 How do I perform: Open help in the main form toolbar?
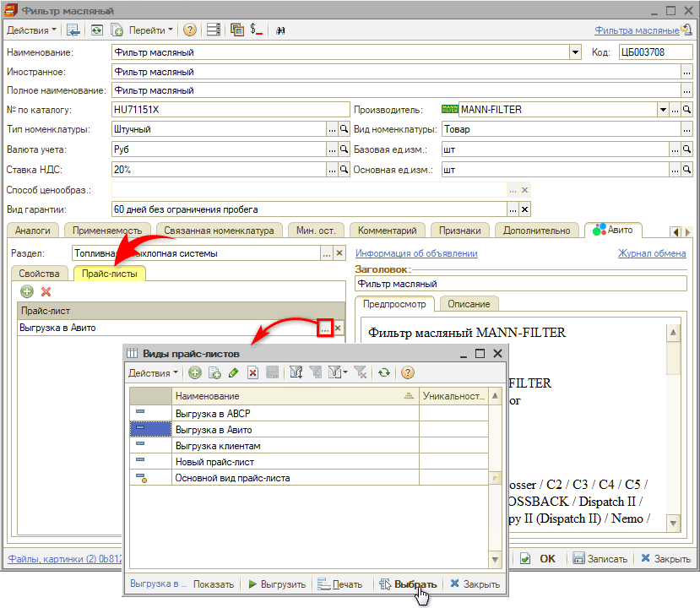[x=189, y=30]
